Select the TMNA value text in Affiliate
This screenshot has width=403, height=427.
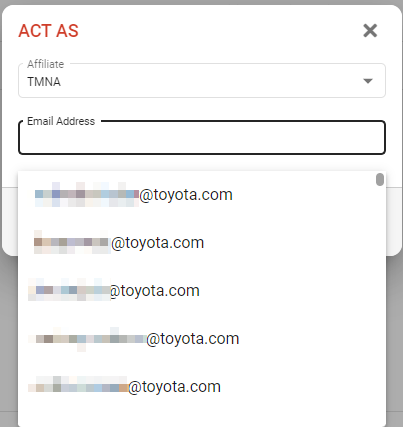[x=44, y=82]
